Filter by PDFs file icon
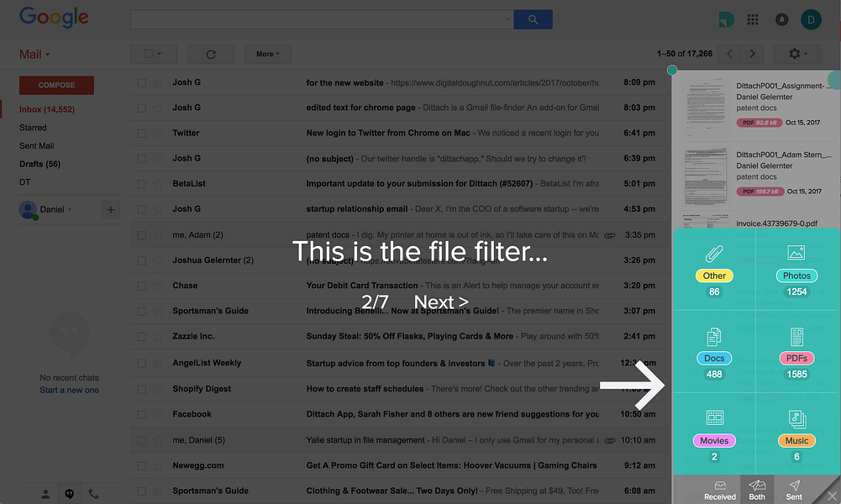This screenshot has height=504, width=841. [796, 337]
